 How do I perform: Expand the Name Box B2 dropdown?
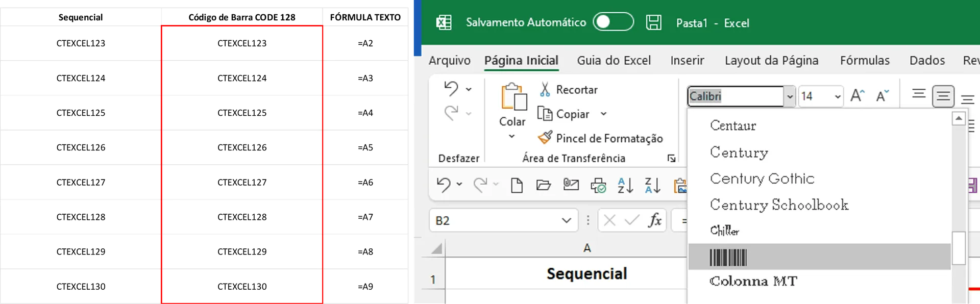tap(566, 220)
